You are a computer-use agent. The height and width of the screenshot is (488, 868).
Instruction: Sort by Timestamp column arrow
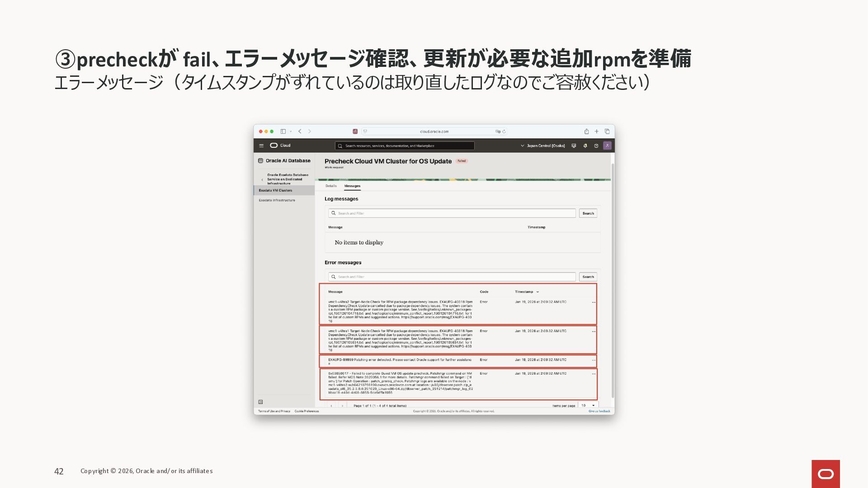pos(538,292)
